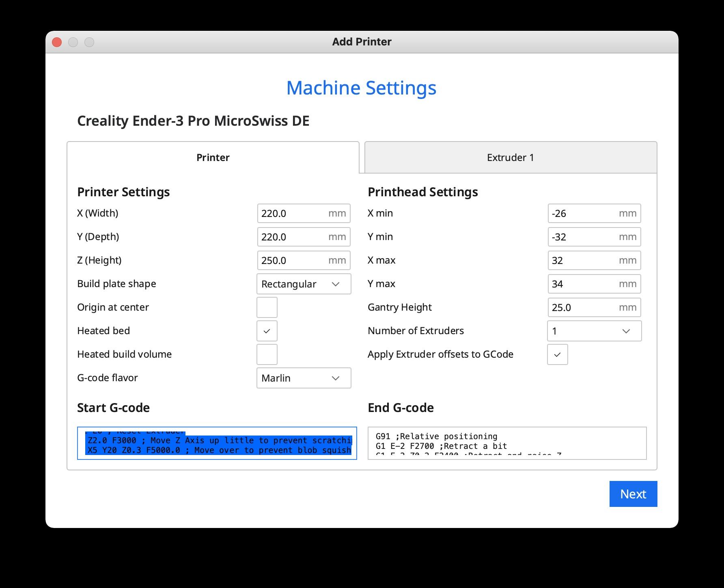
Task: Click inside the End G-code editor
Action: tap(506, 443)
